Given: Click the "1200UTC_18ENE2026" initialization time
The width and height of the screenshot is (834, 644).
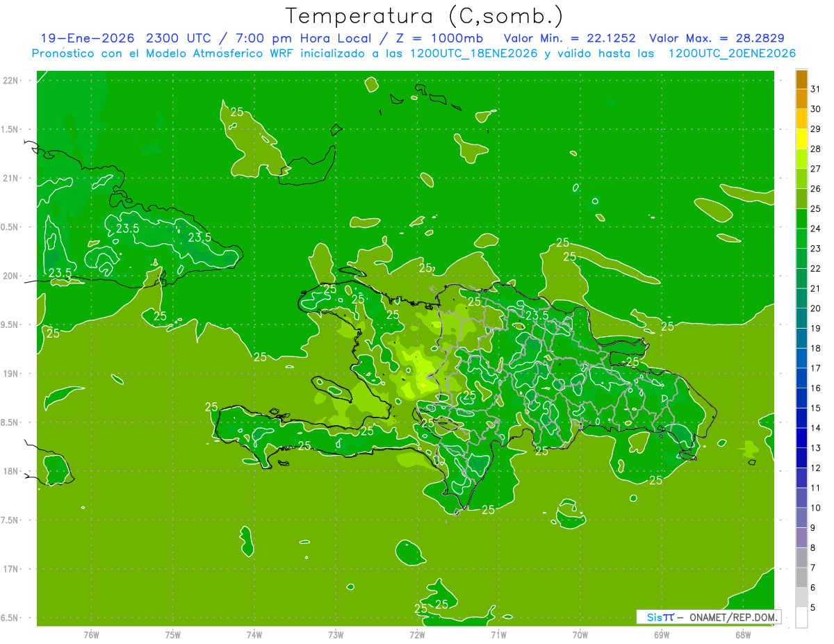Looking at the screenshot, I should (x=473, y=53).
